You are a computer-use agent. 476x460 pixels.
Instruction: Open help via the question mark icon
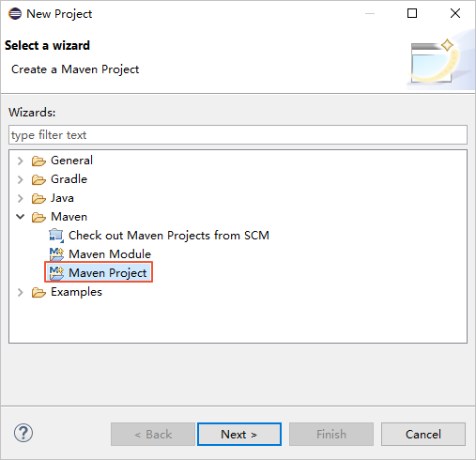pos(23,433)
